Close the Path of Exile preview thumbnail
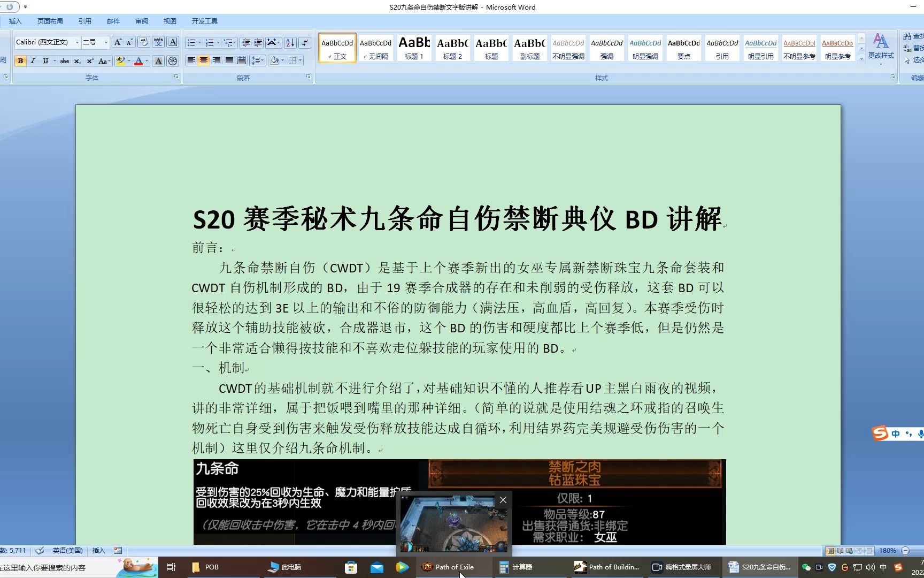 503,500
